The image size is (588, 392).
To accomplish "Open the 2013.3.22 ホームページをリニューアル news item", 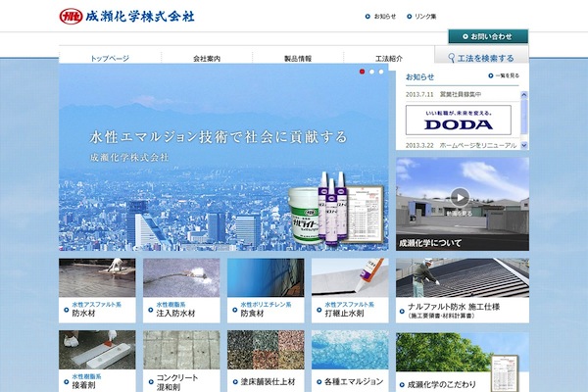I will (x=461, y=145).
